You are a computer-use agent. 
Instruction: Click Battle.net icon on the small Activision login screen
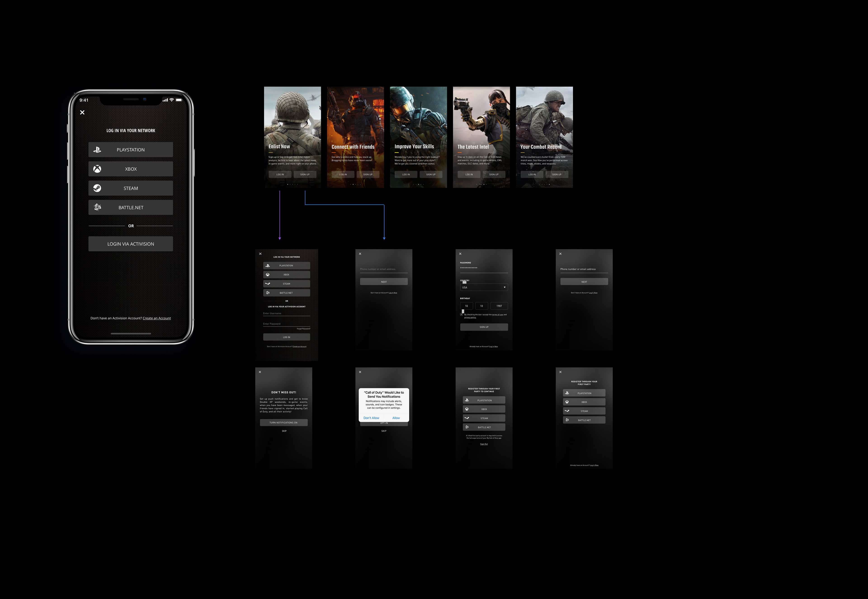click(268, 293)
